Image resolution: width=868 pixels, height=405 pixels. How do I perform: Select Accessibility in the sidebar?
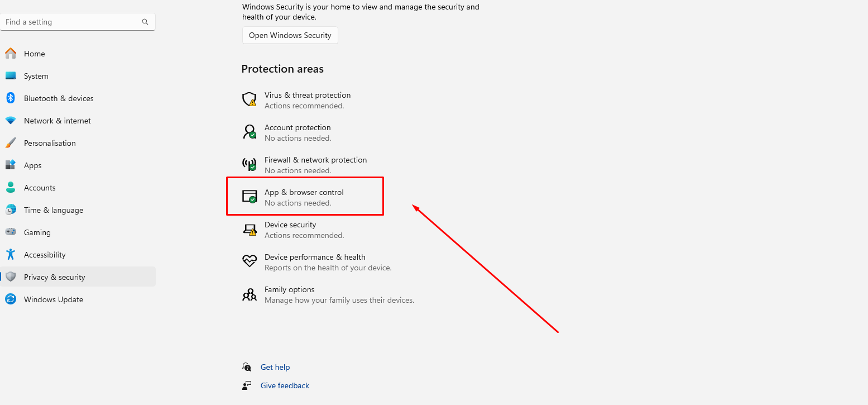coord(45,255)
